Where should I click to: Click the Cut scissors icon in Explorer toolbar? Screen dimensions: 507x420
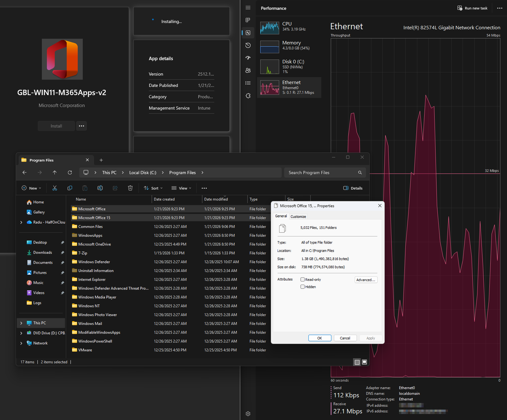click(55, 188)
